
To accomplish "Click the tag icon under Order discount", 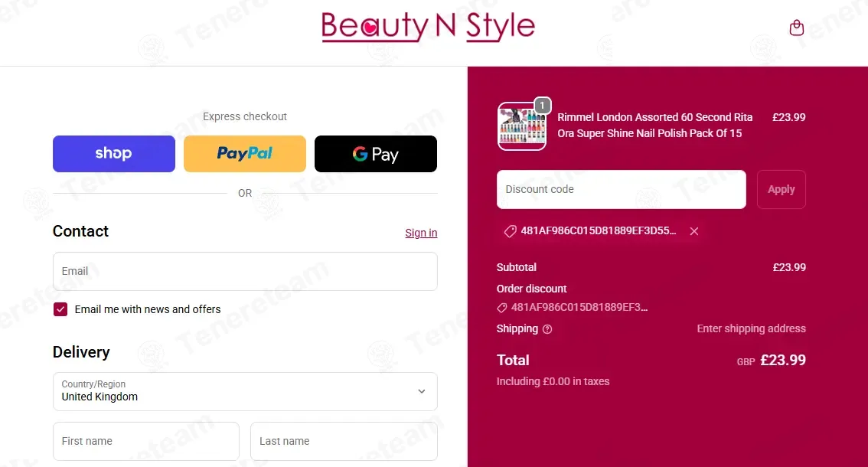I will point(501,308).
